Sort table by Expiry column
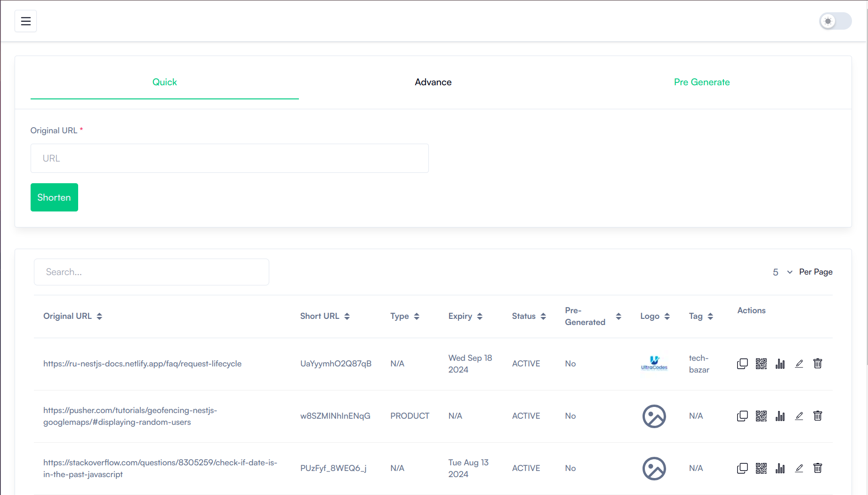Image resolution: width=868 pixels, height=495 pixels. click(480, 316)
